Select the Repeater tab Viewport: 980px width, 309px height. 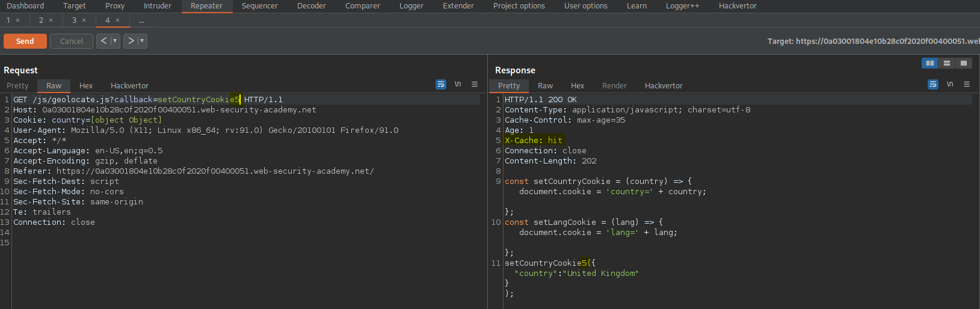pos(207,6)
